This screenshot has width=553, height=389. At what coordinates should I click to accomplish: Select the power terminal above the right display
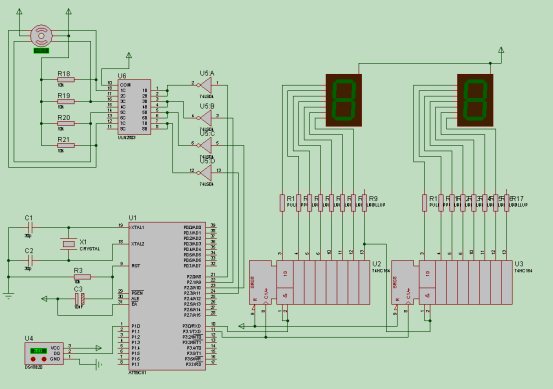click(x=501, y=50)
